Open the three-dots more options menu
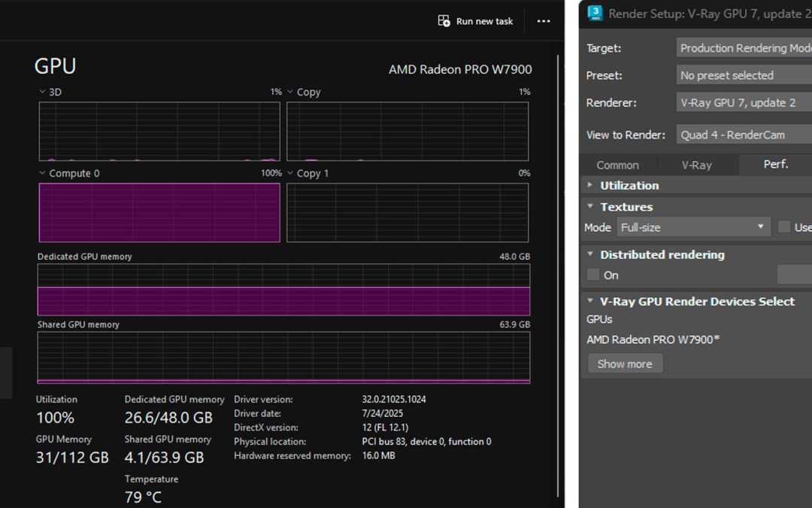The height and width of the screenshot is (508, 812). pos(544,21)
